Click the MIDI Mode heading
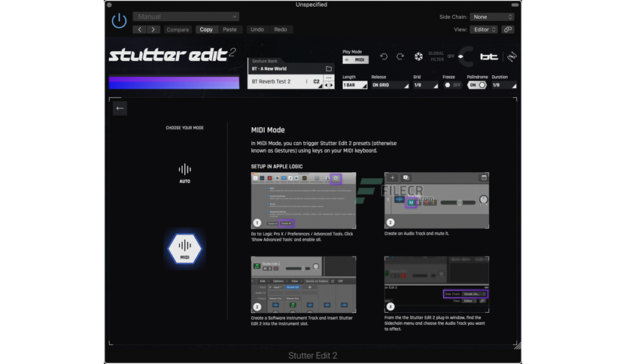 pos(268,130)
